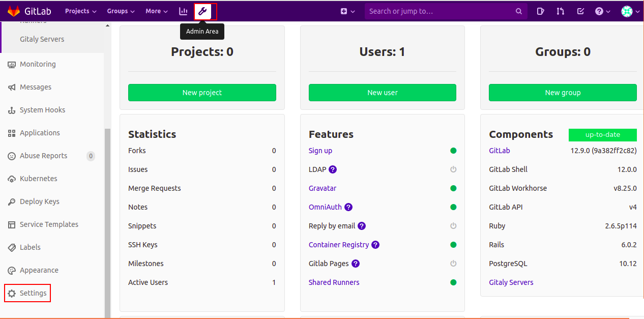Click the GitLab fox logo
The height and width of the screenshot is (319, 644).
(x=14, y=11)
